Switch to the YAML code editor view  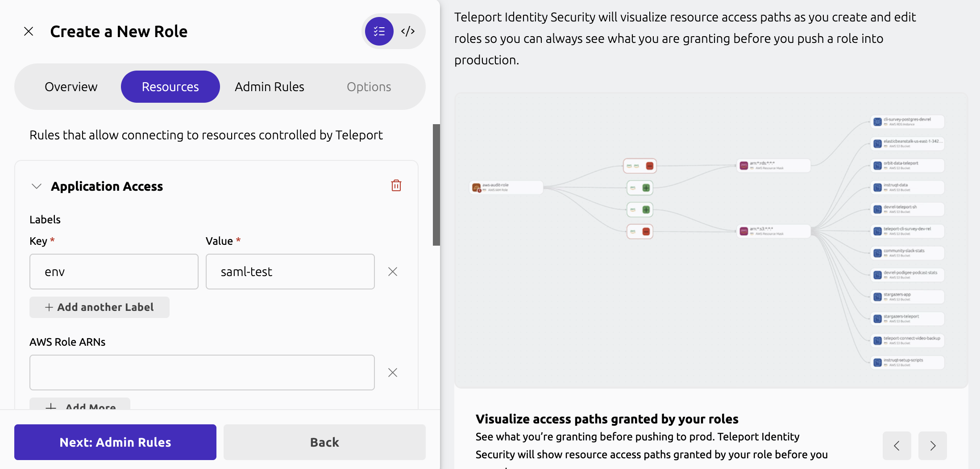tap(408, 31)
